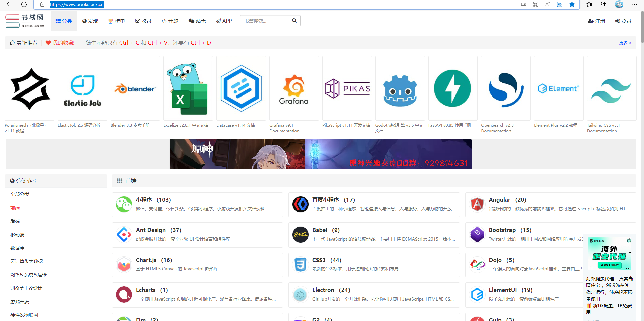Click the browser address bar URL
The width and height of the screenshot is (644, 321).
pos(77,4)
